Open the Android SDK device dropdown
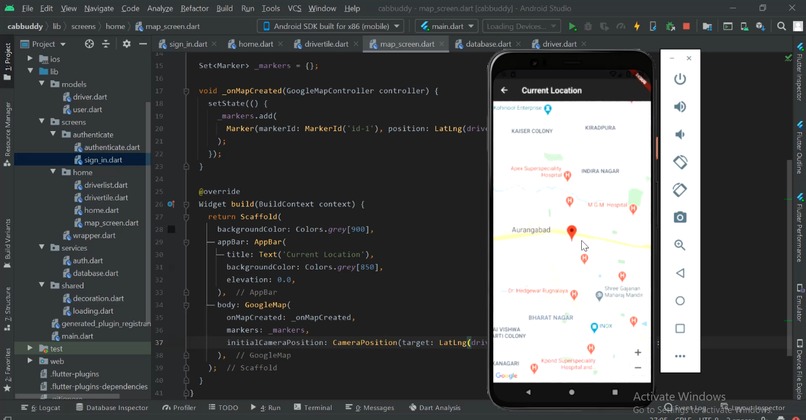This screenshot has height=420, width=806. click(330, 26)
